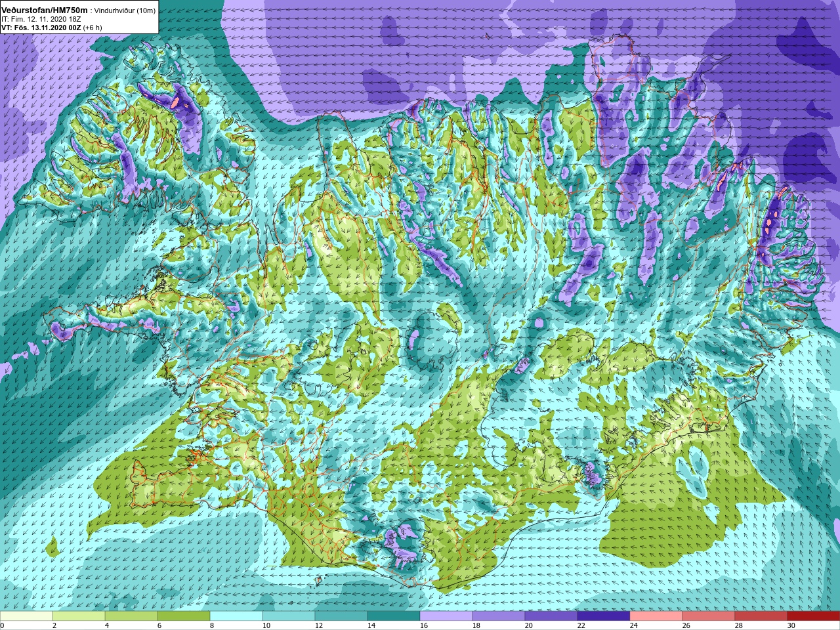The height and width of the screenshot is (630, 840).
Task: Click the light cyan 8–10 legend swatch
Action: [236, 616]
